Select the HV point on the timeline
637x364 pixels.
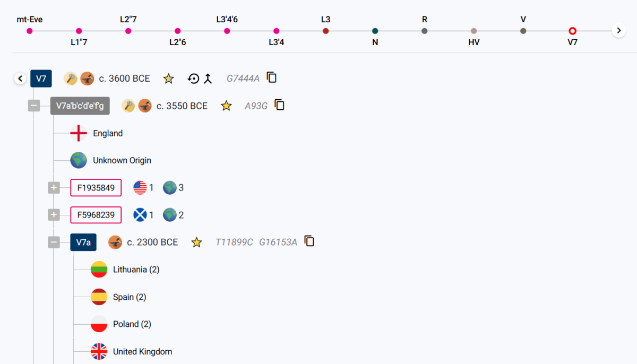coord(474,31)
